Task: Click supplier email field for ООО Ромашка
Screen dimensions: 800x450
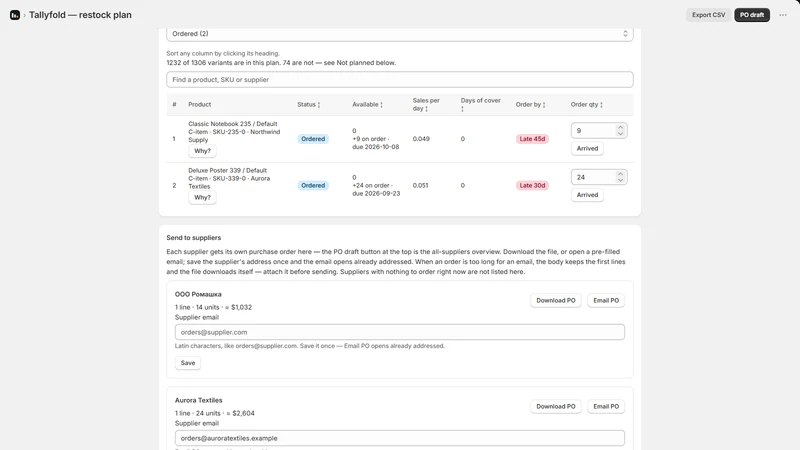Action: (399, 332)
